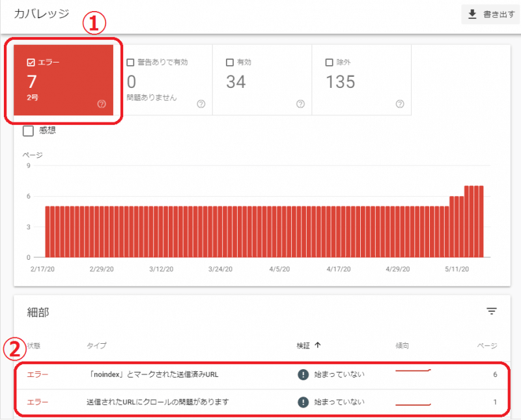
Task: Enable the 感想 checkbox
Action: point(28,131)
